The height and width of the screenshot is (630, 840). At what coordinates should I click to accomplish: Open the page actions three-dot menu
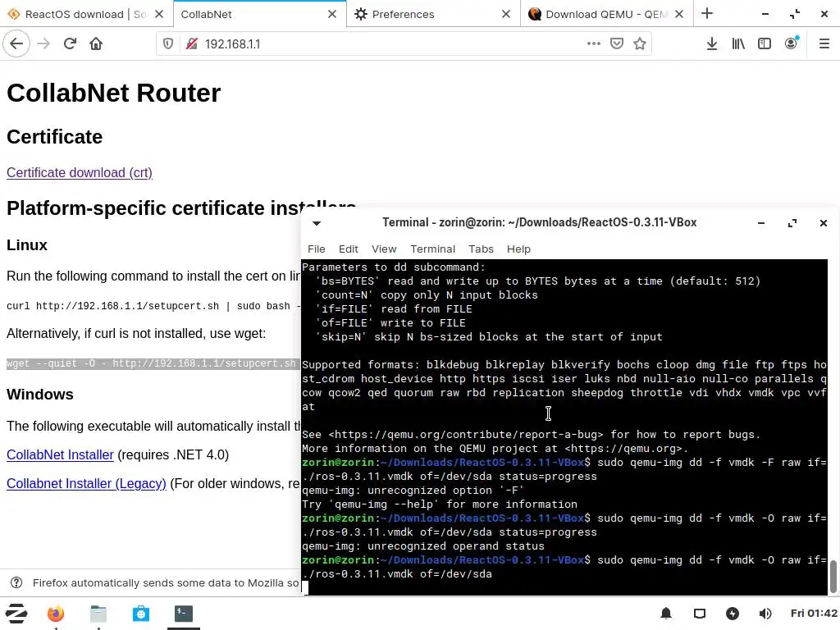tap(594, 44)
